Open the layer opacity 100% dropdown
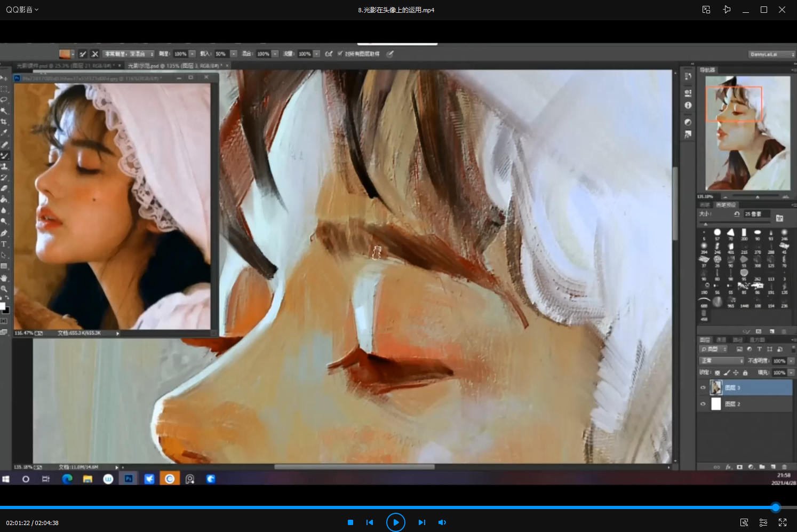Screen dimensions: 797x532 [x=791, y=361]
